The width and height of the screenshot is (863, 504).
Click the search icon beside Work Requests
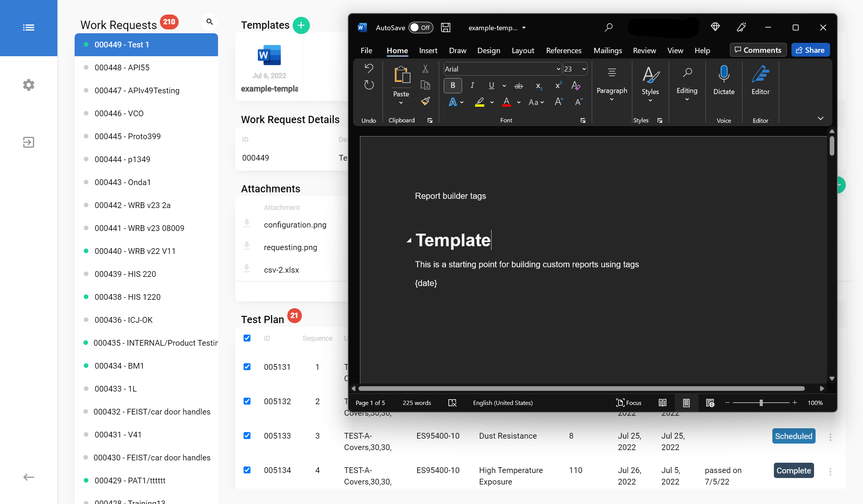(x=209, y=22)
